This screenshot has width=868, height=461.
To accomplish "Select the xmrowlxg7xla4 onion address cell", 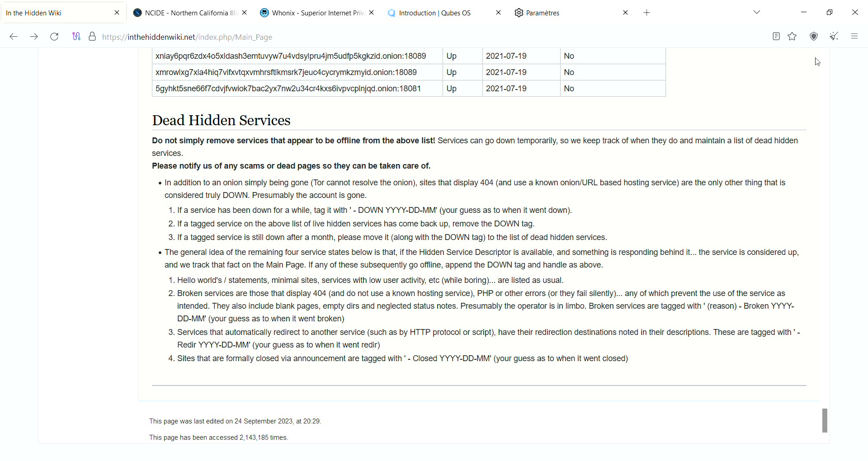I will (x=297, y=72).
